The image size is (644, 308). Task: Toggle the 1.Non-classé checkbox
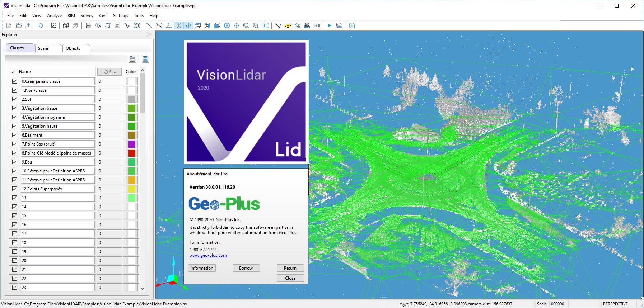click(x=14, y=90)
